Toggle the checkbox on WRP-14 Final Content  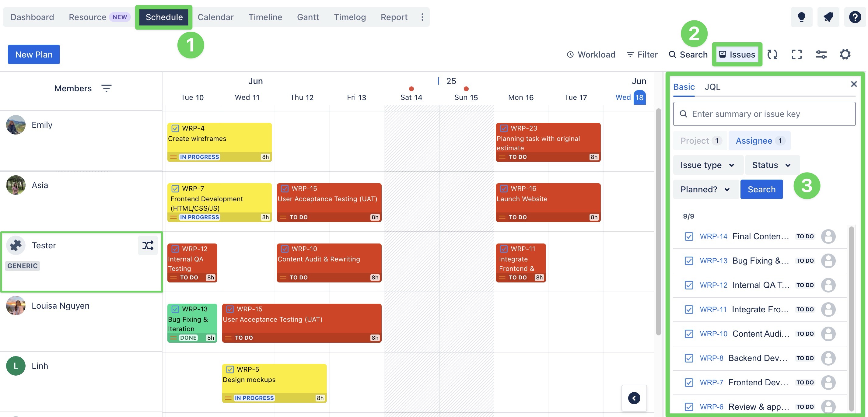point(689,236)
